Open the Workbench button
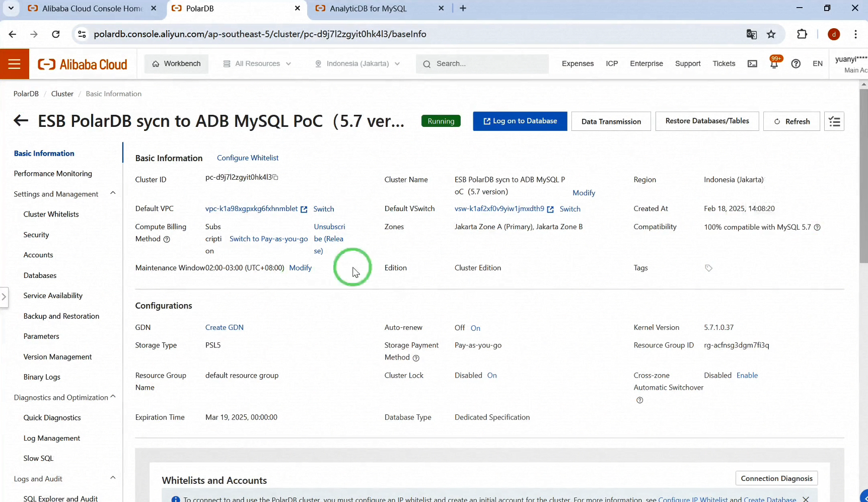This screenshot has height=502, width=868. click(x=176, y=64)
